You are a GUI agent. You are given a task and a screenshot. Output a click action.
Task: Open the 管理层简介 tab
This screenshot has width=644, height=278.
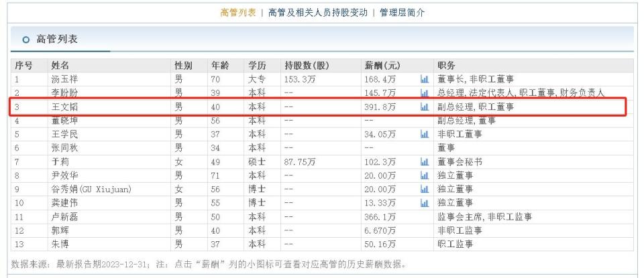click(402, 13)
